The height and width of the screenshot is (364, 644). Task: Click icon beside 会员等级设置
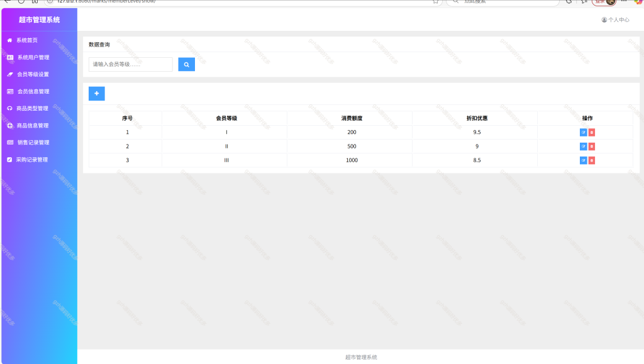(10, 74)
